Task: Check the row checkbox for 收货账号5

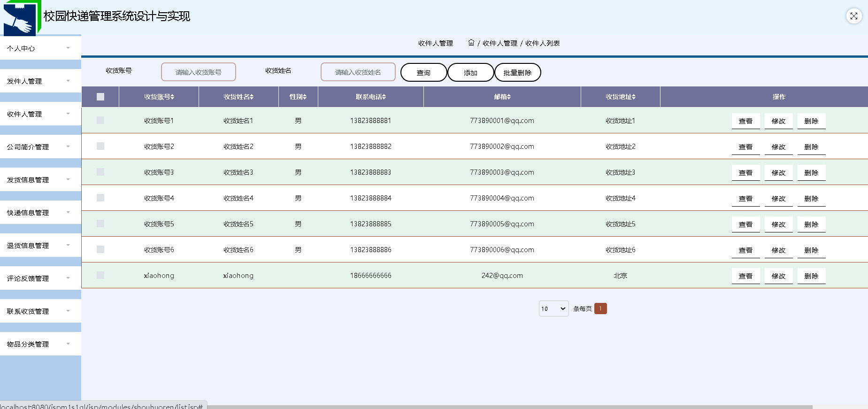Action: pos(100,224)
